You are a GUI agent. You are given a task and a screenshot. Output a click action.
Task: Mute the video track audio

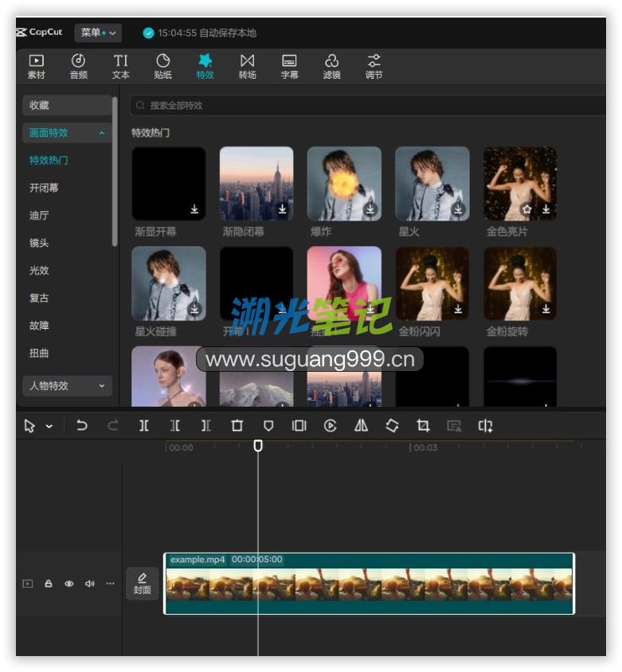click(89, 584)
